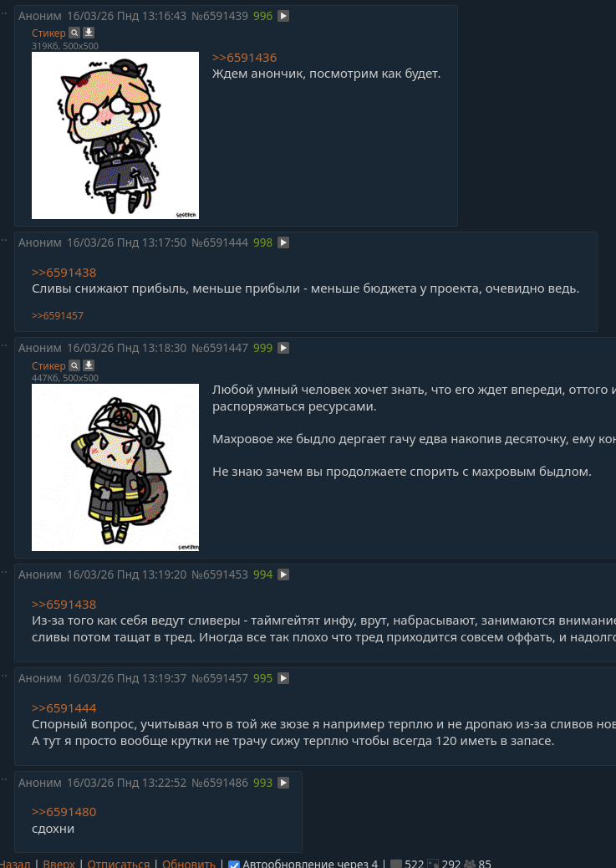Image resolution: width=616 pixels, height=868 pixels.
Task: Follow the reply link >>6591436
Action: pyautogui.click(x=244, y=58)
